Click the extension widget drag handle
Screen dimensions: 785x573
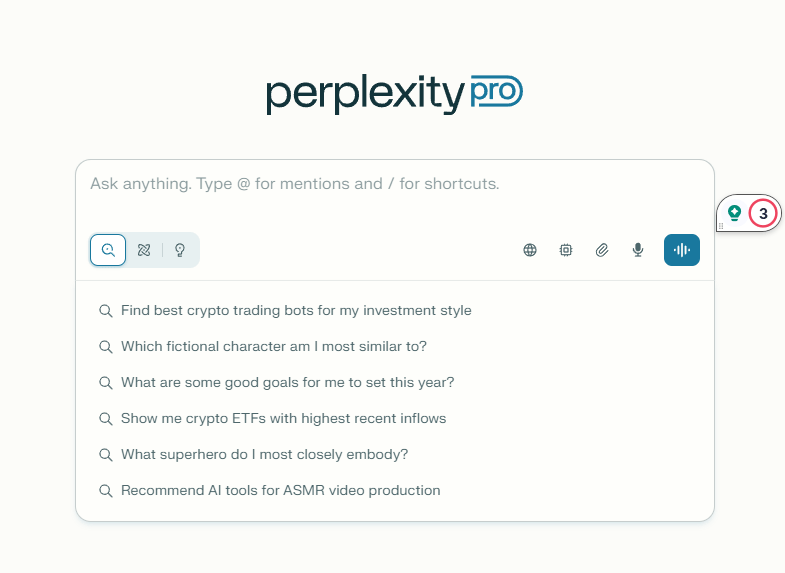pos(721,227)
